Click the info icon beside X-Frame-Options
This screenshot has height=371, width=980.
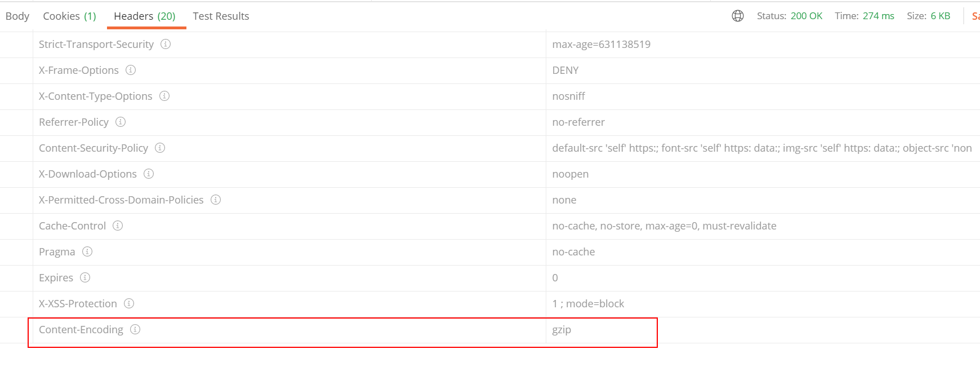pos(130,70)
